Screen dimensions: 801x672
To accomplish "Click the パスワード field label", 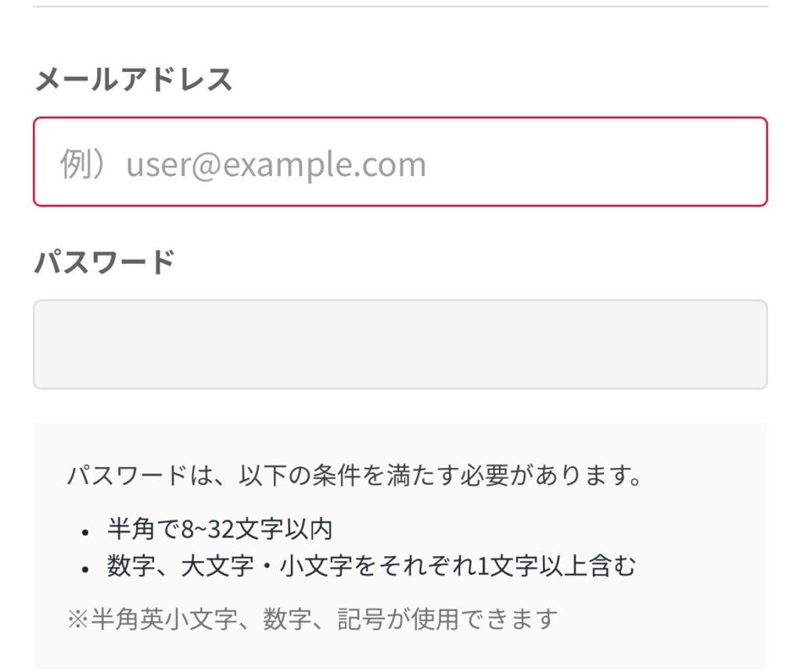I will point(104,262).
